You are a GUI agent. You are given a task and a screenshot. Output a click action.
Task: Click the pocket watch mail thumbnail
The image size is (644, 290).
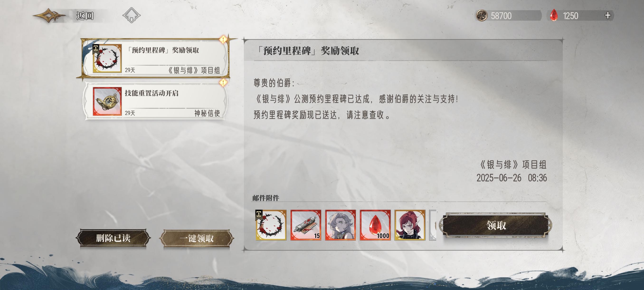tap(107, 101)
